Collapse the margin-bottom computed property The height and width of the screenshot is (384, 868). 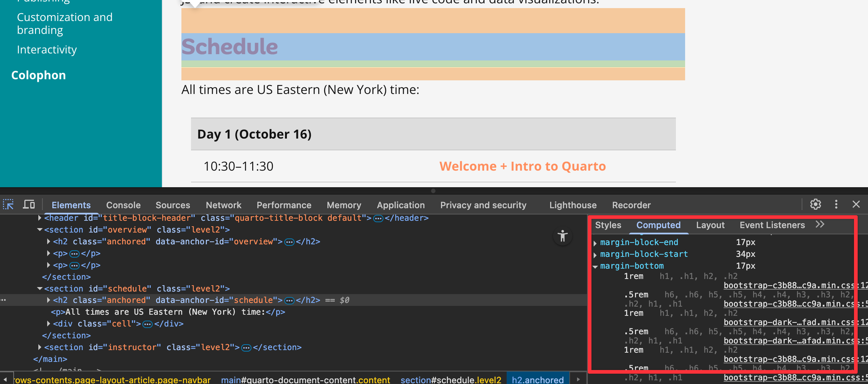pyautogui.click(x=595, y=266)
